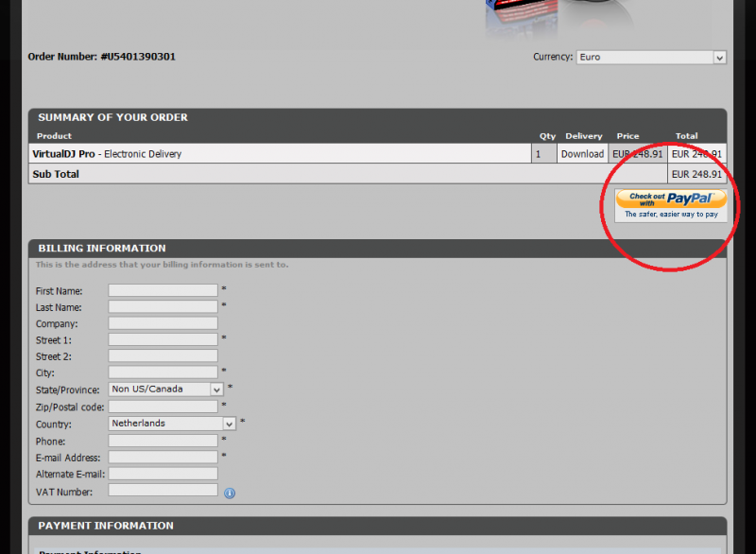756x554 pixels.
Task: Click the VAT Number input field
Action: click(x=163, y=491)
